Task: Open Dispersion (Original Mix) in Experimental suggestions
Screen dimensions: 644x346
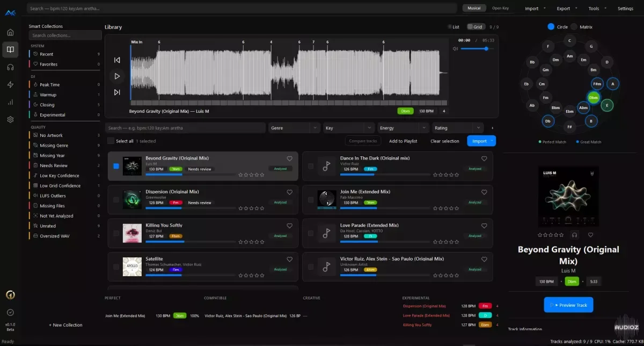Action: [x=424, y=306]
